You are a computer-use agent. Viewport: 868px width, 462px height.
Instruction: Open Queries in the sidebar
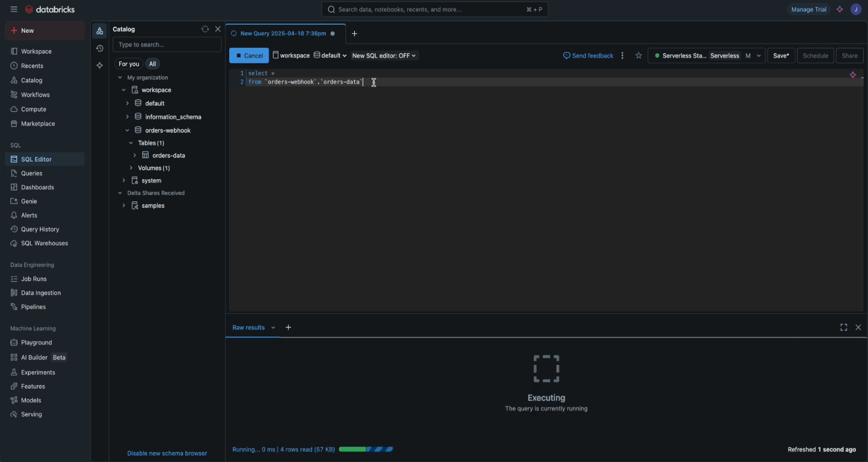[45, 173]
